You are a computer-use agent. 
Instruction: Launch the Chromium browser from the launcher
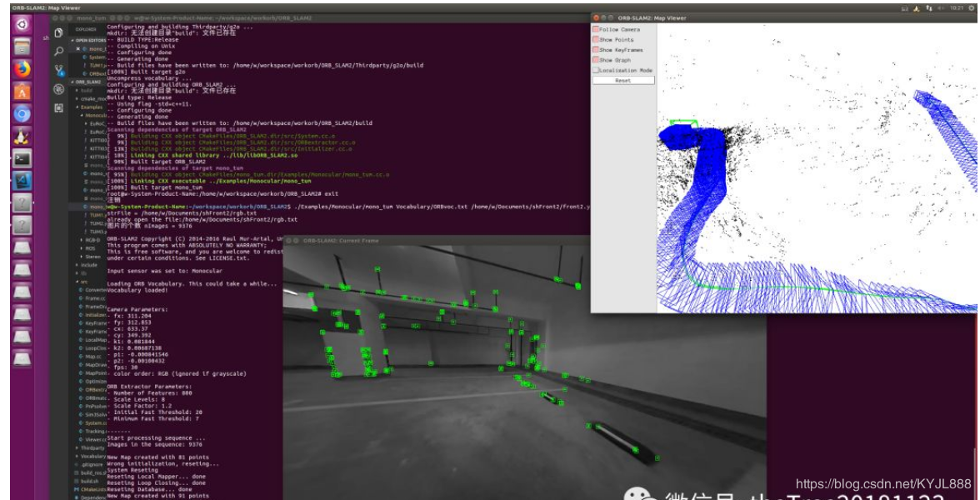(22, 113)
